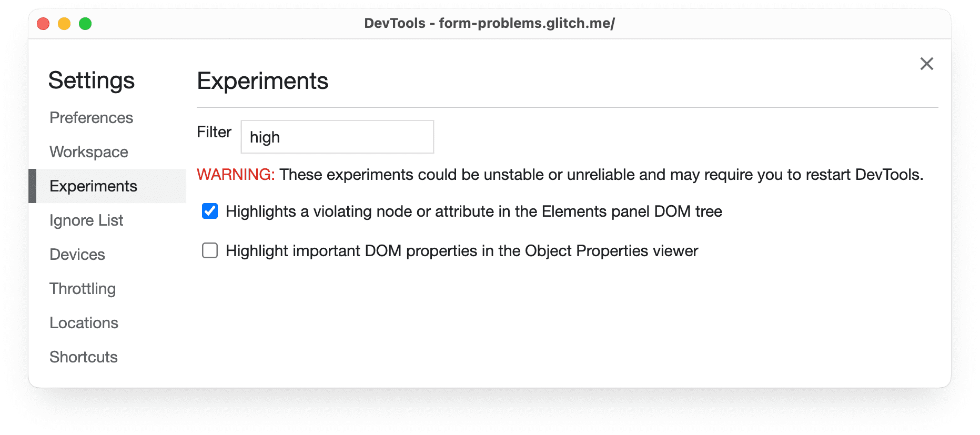Enable 'Highlights a violating node or attribute' experiment
Viewport: 980px width, 435px height.
[x=209, y=211]
